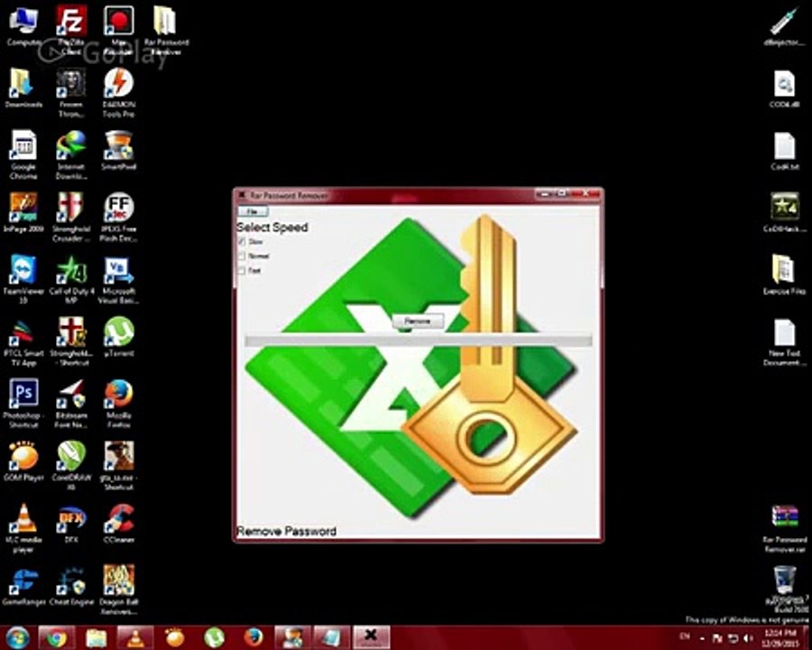Launch Call of Duty 4 MP
Viewport: 812px width, 650px height.
pyautogui.click(x=71, y=279)
